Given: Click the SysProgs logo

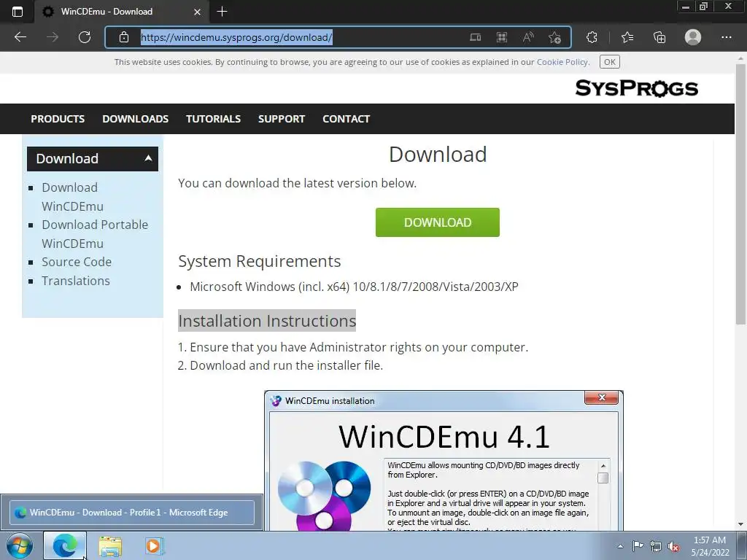Looking at the screenshot, I should pyautogui.click(x=636, y=88).
